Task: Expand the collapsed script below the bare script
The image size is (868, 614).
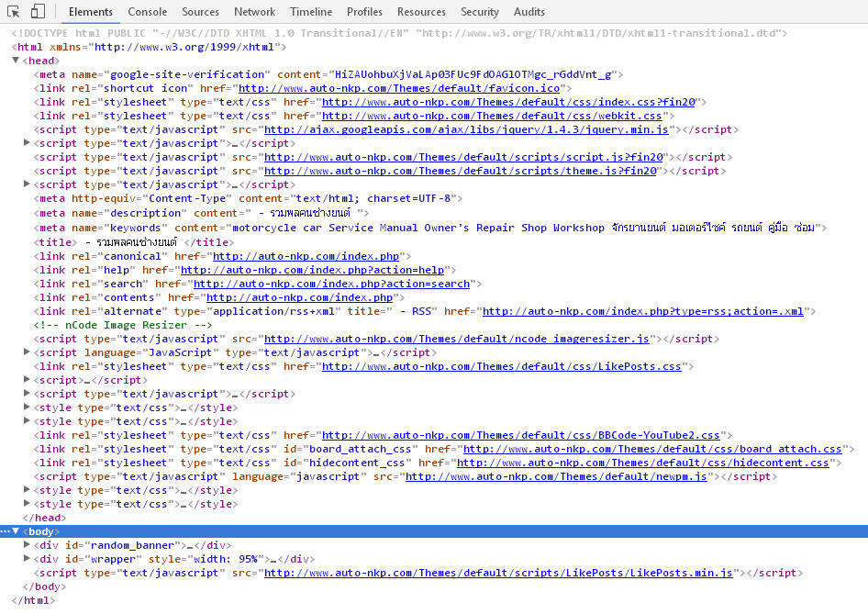Action: pos(27,394)
